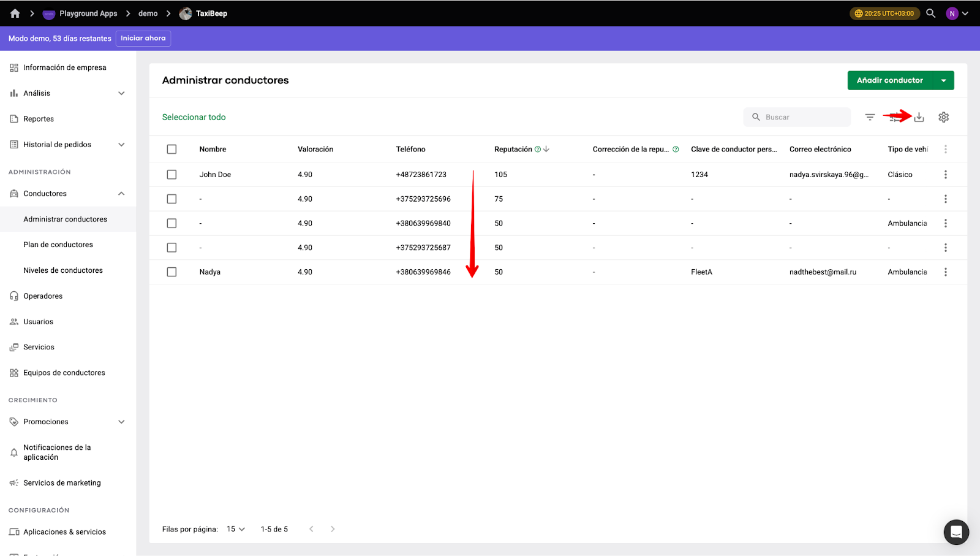
Task: Open user avatar N menu
Action: (x=952, y=13)
